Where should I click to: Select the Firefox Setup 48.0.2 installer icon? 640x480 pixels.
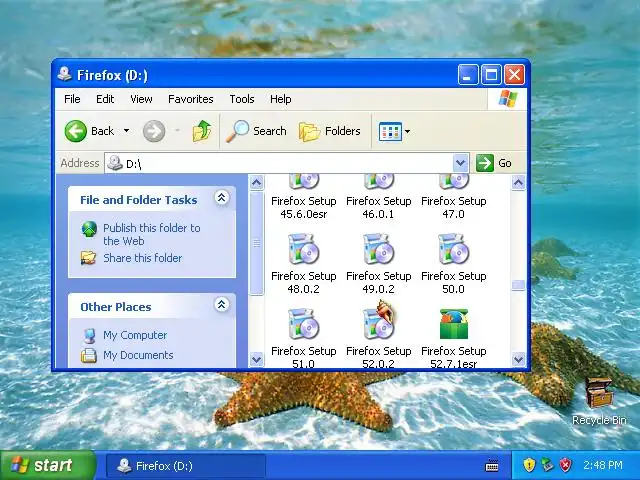point(303,249)
